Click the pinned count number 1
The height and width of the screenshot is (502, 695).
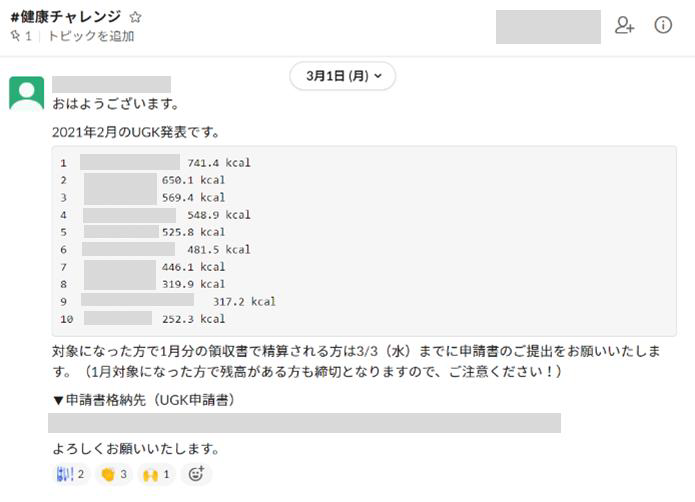coord(28,36)
